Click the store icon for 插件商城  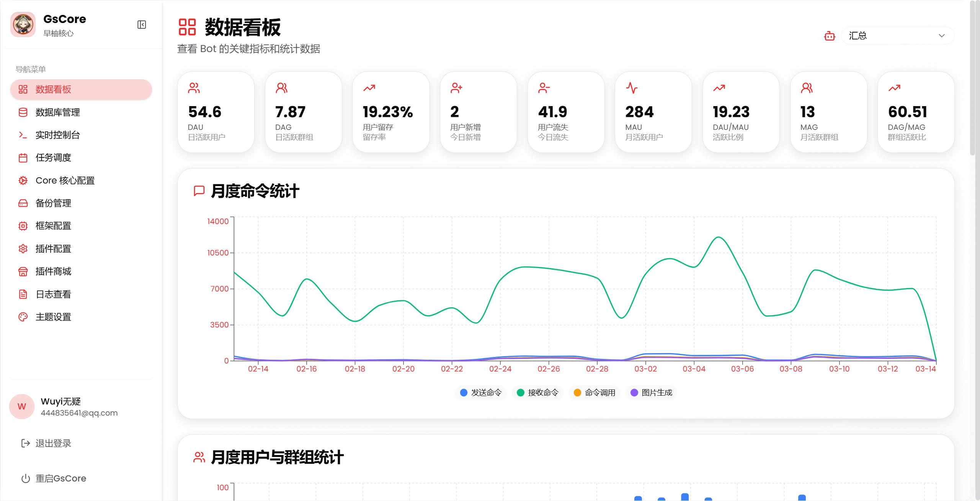pyautogui.click(x=23, y=272)
